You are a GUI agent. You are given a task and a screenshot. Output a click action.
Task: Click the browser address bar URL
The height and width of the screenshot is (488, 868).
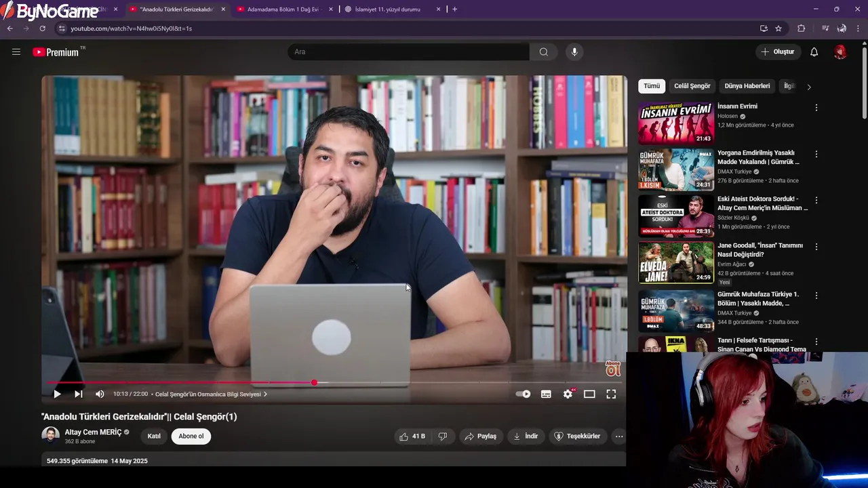coord(132,28)
